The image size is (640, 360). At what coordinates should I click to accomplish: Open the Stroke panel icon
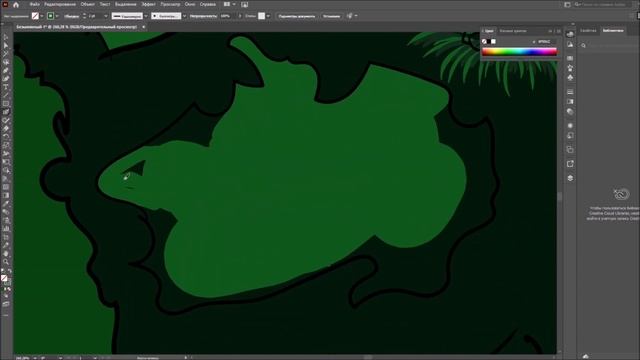click(x=570, y=92)
